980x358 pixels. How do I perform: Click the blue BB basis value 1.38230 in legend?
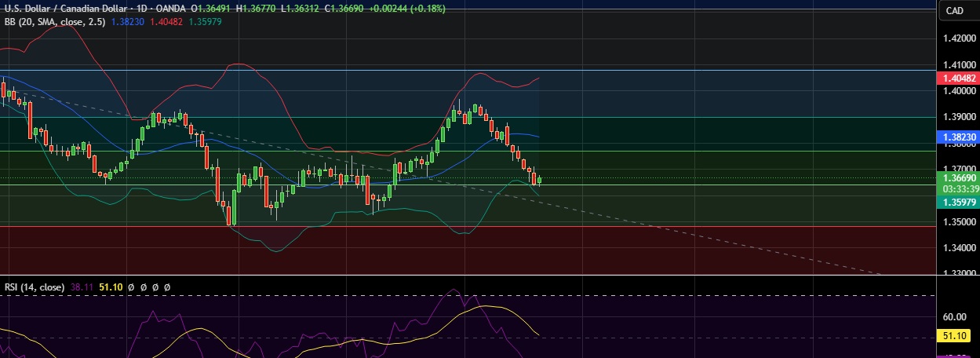125,22
